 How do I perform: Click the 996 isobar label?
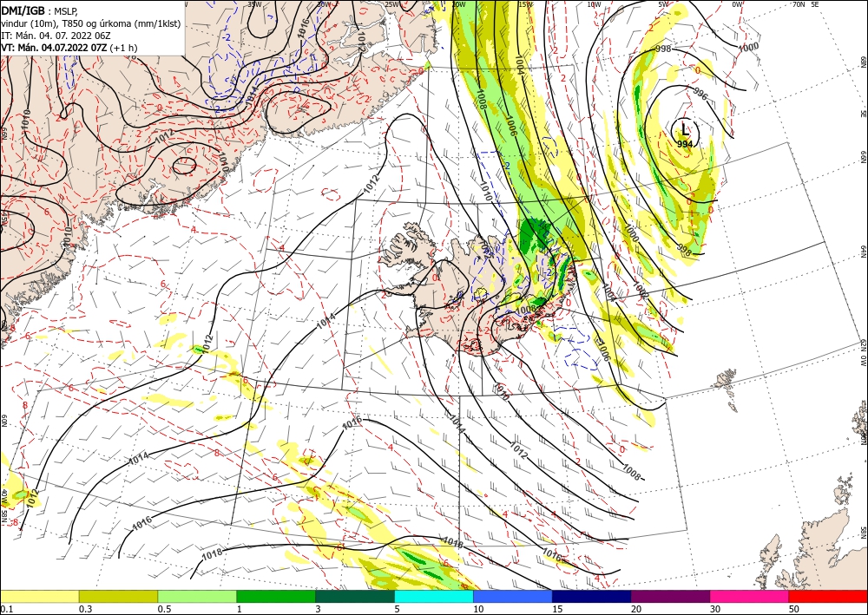(700, 95)
